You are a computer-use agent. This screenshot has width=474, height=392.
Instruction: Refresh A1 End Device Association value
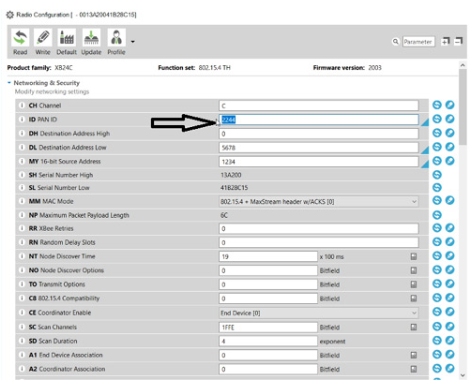click(x=437, y=354)
